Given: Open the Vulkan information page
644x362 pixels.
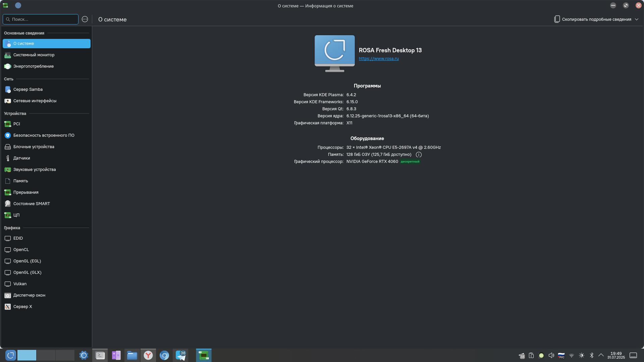Looking at the screenshot, I should coord(20,284).
